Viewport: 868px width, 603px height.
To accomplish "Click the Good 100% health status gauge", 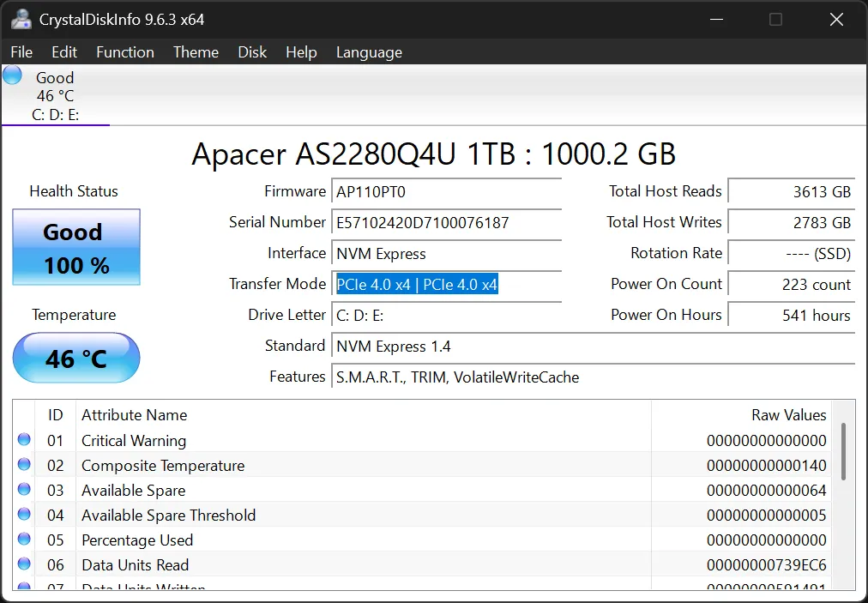I will tap(75, 248).
